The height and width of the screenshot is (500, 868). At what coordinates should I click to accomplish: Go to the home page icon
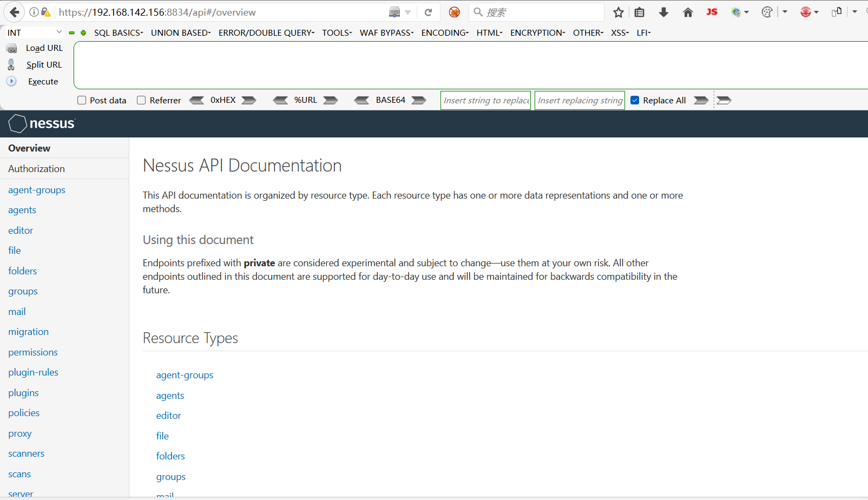pyautogui.click(x=688, y=12)
